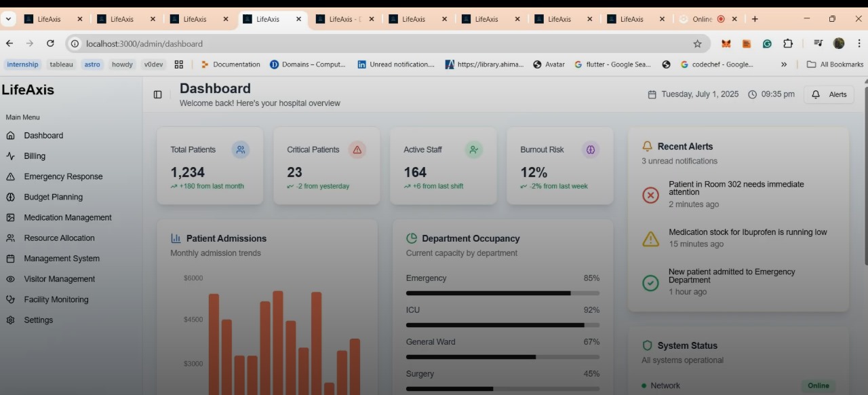Click the Dashboard home icon in sidebar
The width and height of the screenshot is (868, 395).
click(10, 136)
